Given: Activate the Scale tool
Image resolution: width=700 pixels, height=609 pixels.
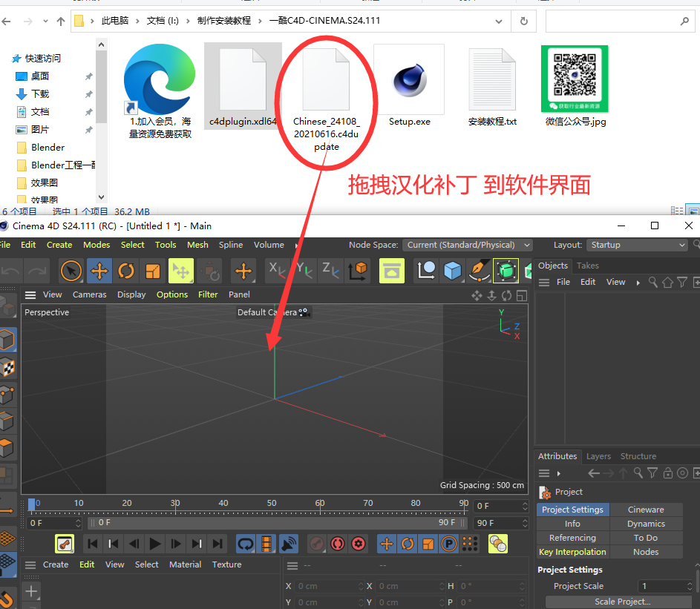Looking at the screenshot, I should 153,271.
